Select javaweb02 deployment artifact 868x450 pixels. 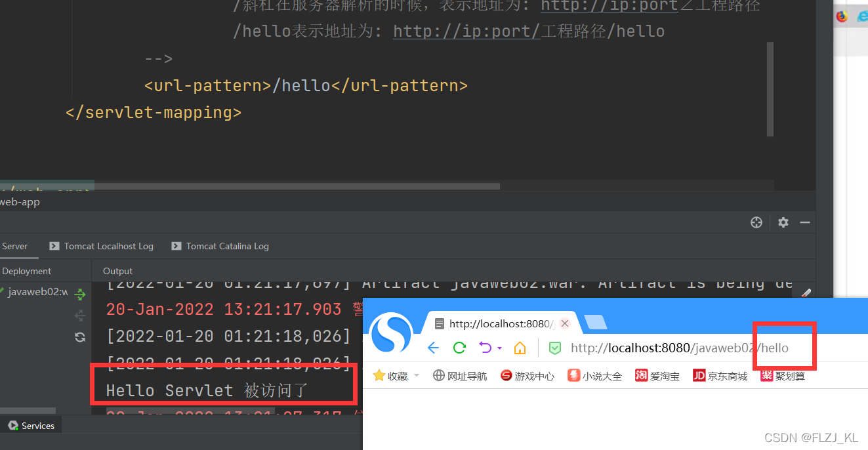coord(34,292)
